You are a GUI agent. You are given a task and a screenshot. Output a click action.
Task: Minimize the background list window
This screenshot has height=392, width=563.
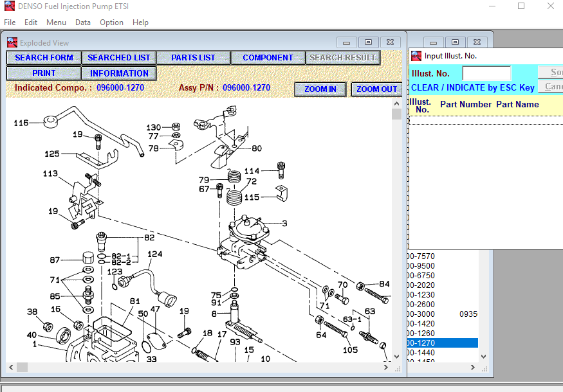coord(434,42)
